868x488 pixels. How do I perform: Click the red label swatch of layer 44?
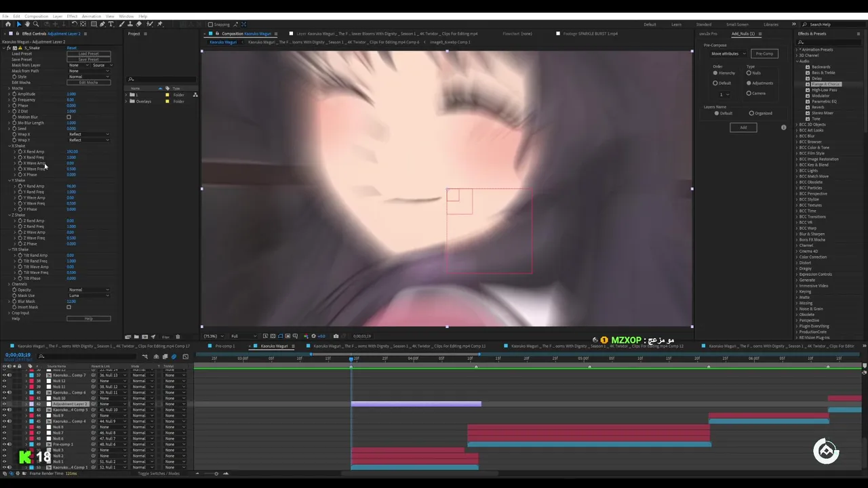tap(31, 415)
